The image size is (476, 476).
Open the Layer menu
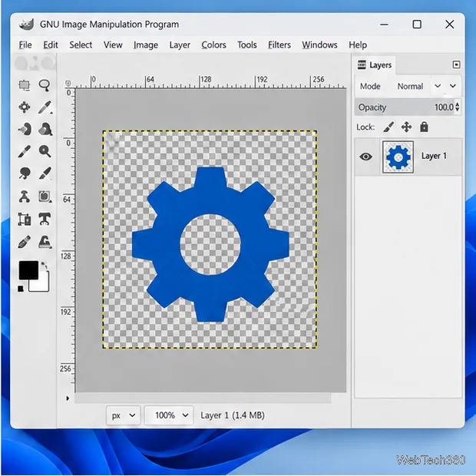[180, 45]
